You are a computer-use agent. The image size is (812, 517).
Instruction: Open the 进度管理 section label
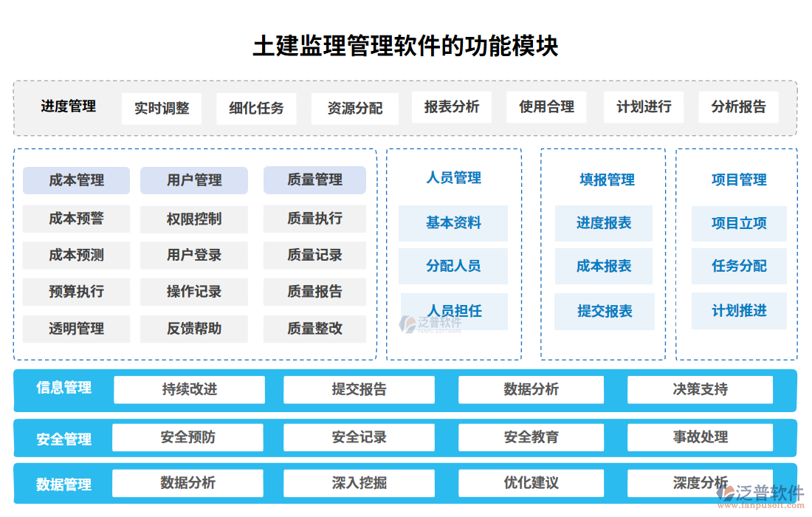69,107
